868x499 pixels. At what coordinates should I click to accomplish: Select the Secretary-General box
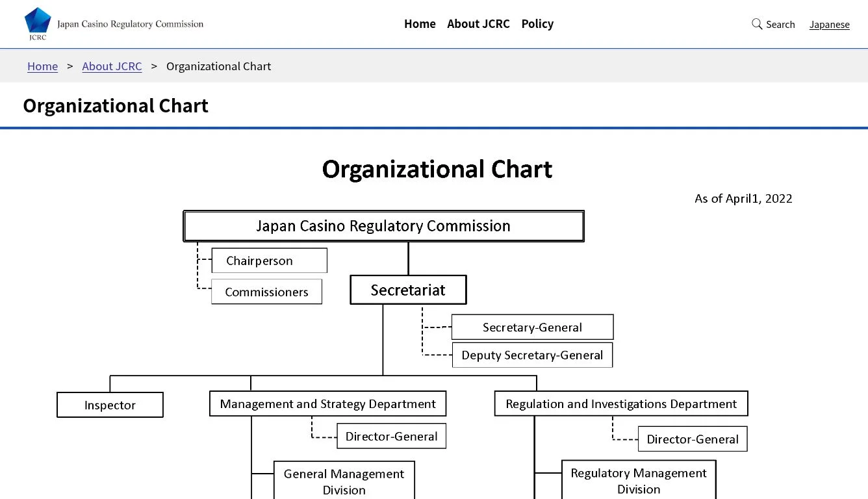click(x=532, y=327)
